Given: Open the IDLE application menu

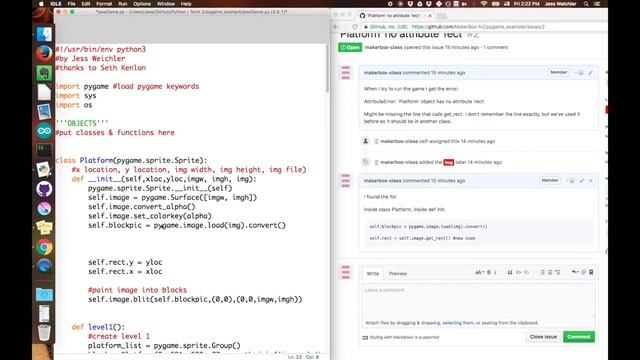Looking at the screenshot, I should (x=56, y=4).
